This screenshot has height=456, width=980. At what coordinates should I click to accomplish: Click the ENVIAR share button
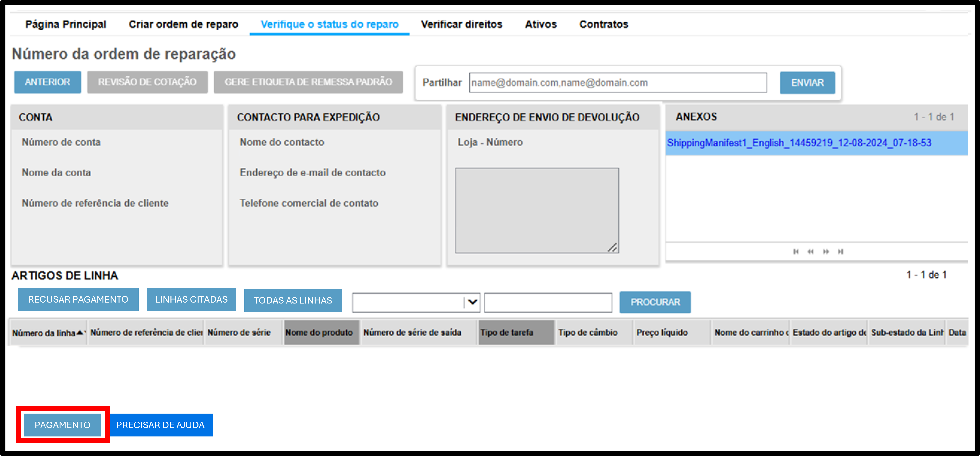[807, 82]
